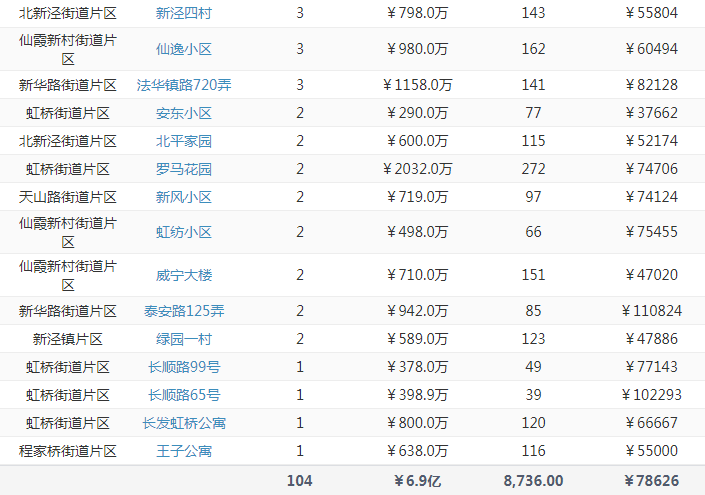Select 虹桥街道片区 in the 罗马花园 row

[67, 169]
